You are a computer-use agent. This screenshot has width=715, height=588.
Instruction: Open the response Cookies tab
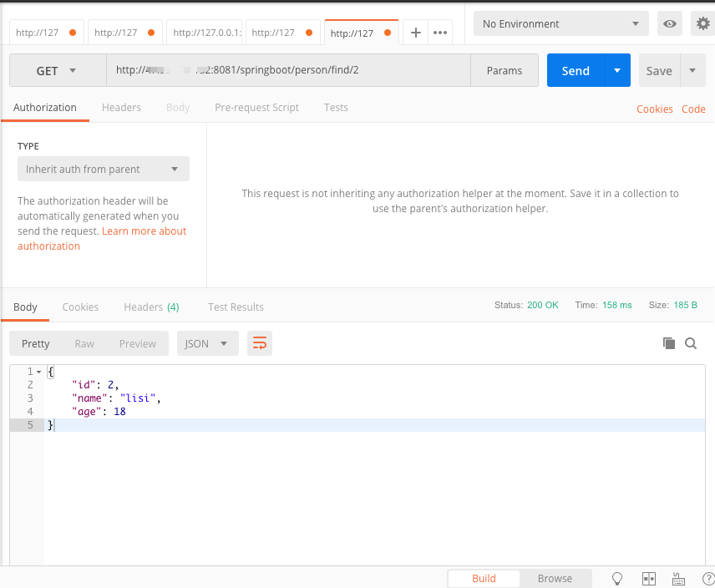tap(80, 307)
